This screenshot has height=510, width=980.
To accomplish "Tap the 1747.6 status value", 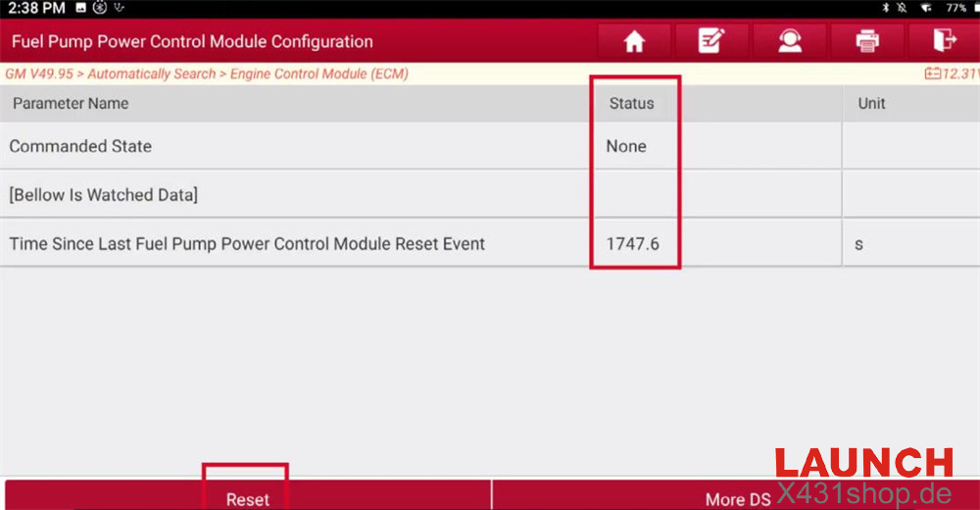I will 632,243.
